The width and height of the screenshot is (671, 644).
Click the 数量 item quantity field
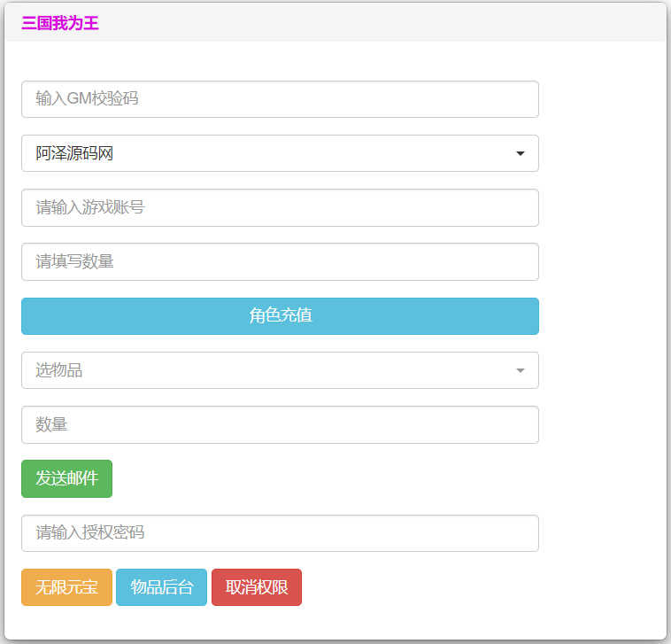click(280, 424)
